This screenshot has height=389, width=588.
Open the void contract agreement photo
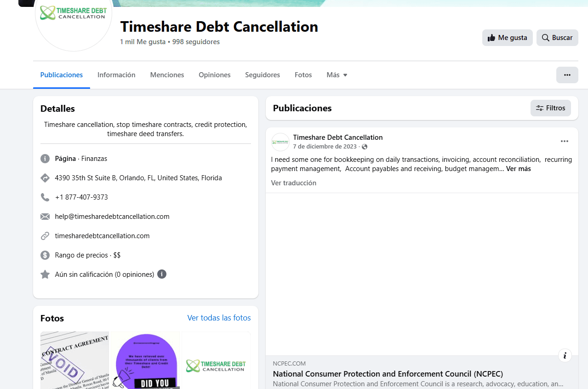(74, 360)
